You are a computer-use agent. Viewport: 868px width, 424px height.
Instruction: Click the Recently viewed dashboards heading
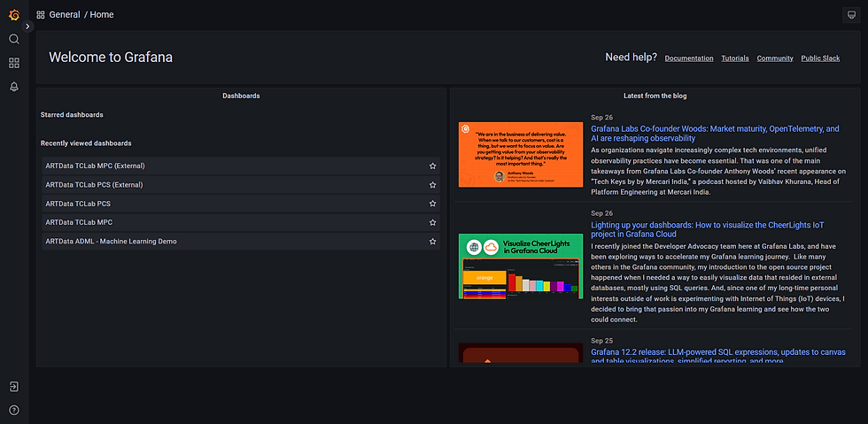(x=86, y=143)
